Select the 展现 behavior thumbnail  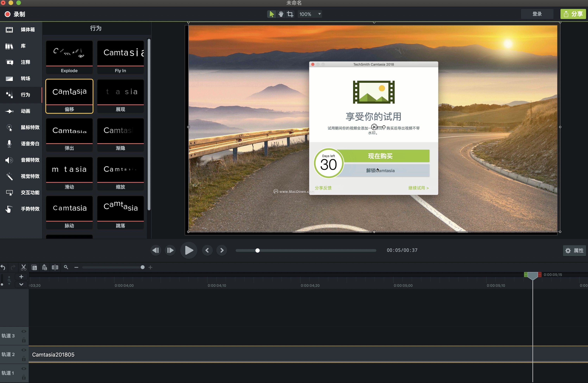pos(120,96)
